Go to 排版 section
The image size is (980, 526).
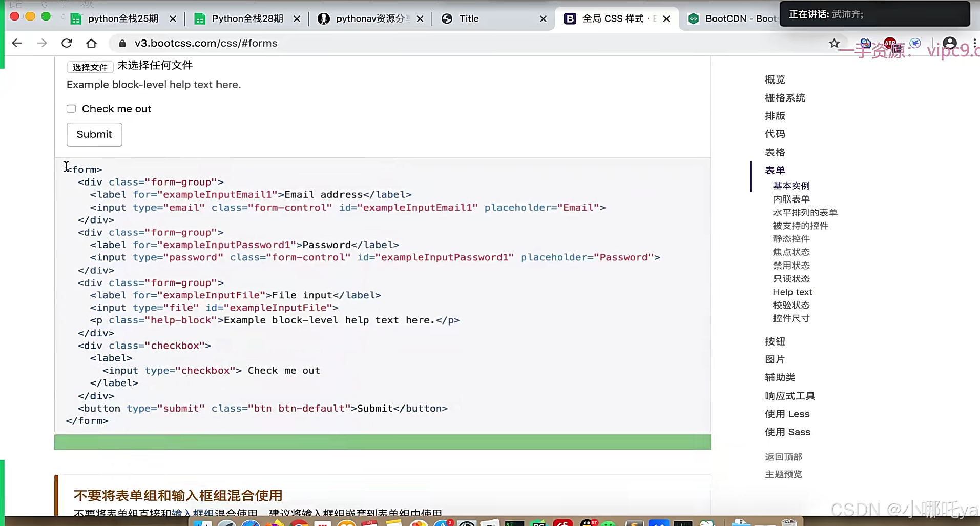(775, 116)
